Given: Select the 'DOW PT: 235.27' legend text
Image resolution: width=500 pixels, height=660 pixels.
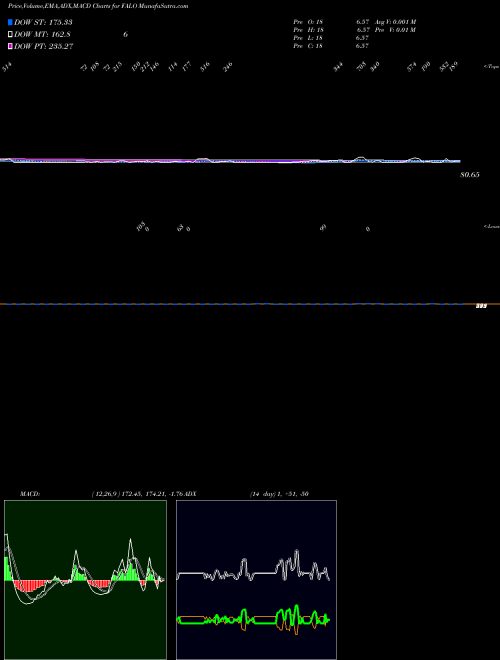Looking at the screenshot, I should tap(43, 46).
